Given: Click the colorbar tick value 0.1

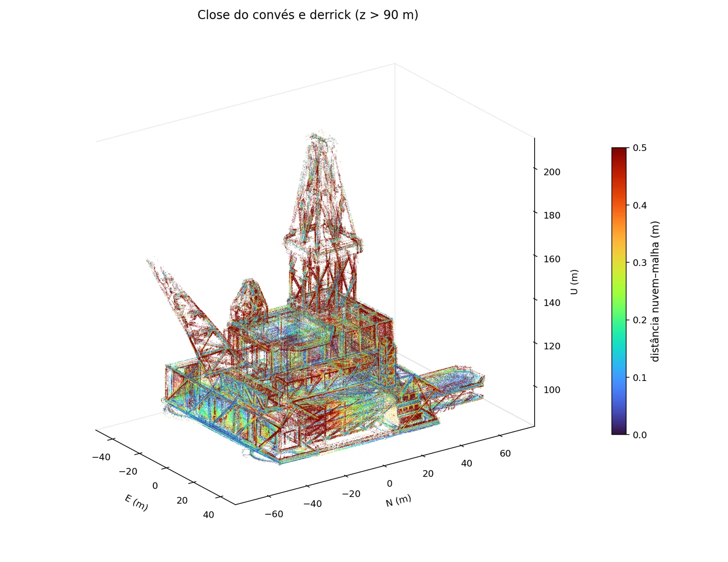Looking at the screenshot, I should click(x=639, y=377).
